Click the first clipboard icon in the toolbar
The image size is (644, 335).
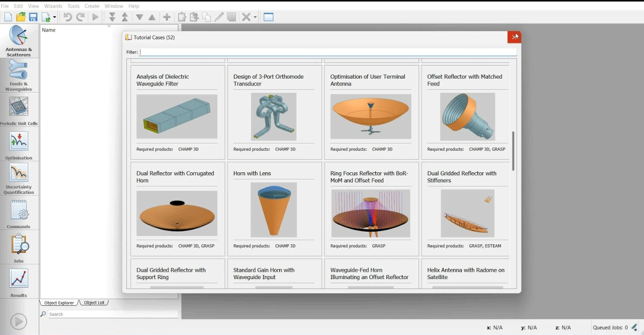point(182,17)
